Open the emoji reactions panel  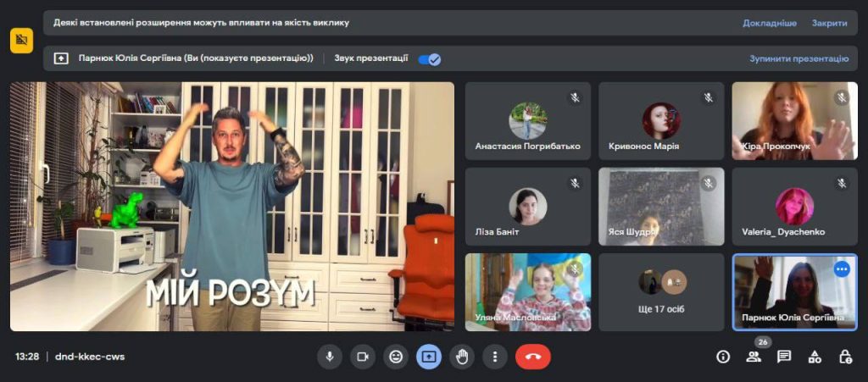click(x=395, y=357)
